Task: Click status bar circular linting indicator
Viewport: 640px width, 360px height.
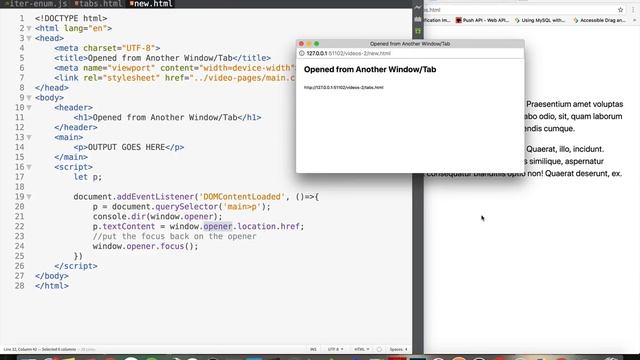Action: (379, 349)
